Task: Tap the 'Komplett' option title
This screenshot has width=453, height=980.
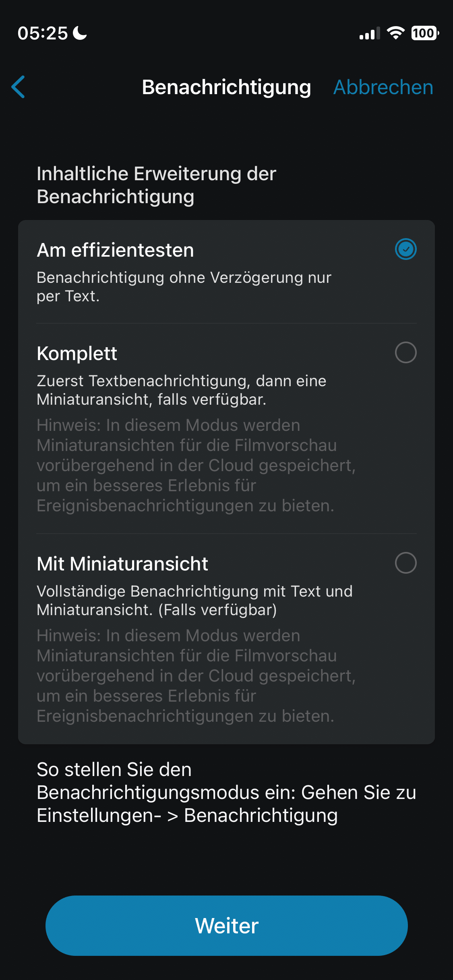Action: click(77, 354)
